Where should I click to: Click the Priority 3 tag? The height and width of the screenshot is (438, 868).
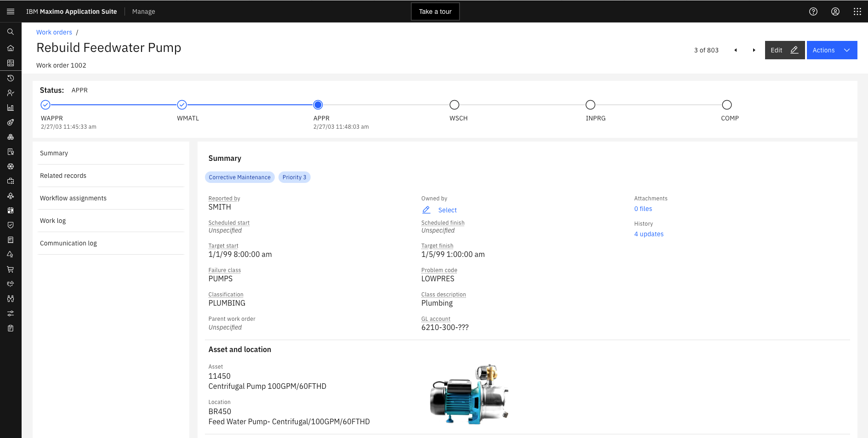294,177
